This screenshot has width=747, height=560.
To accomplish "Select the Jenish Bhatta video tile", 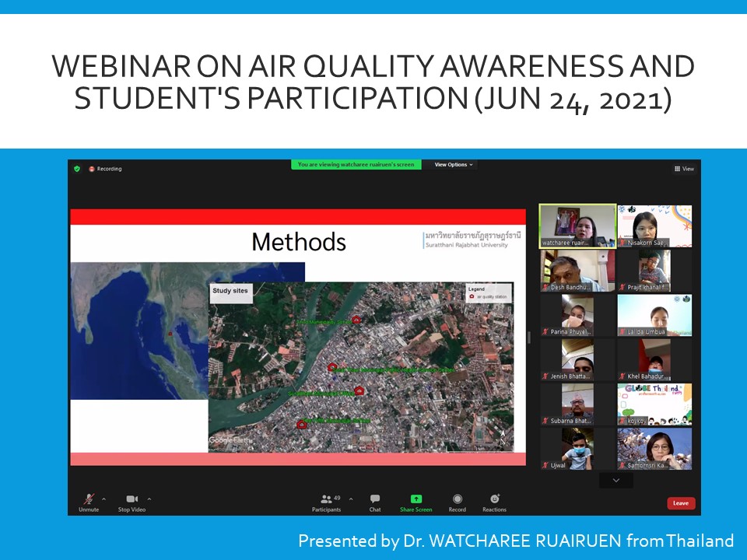I will [x=577, y=359].
